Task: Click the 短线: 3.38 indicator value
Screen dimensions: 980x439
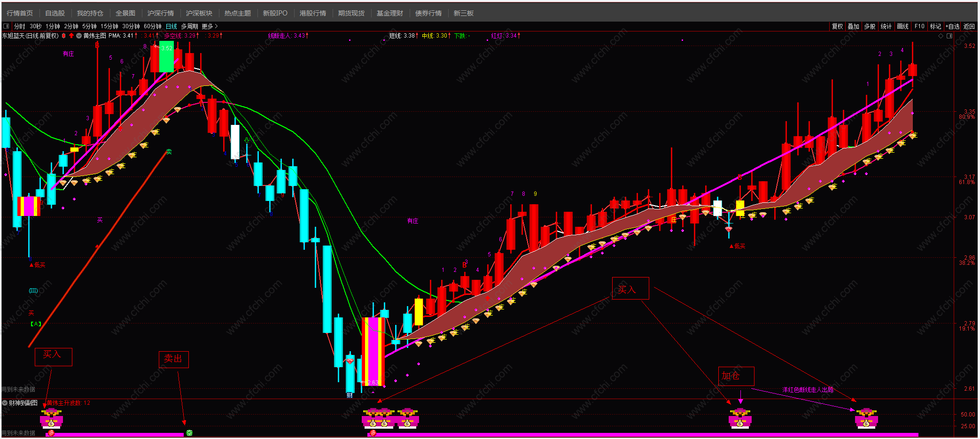Action: tap(404, 36)
